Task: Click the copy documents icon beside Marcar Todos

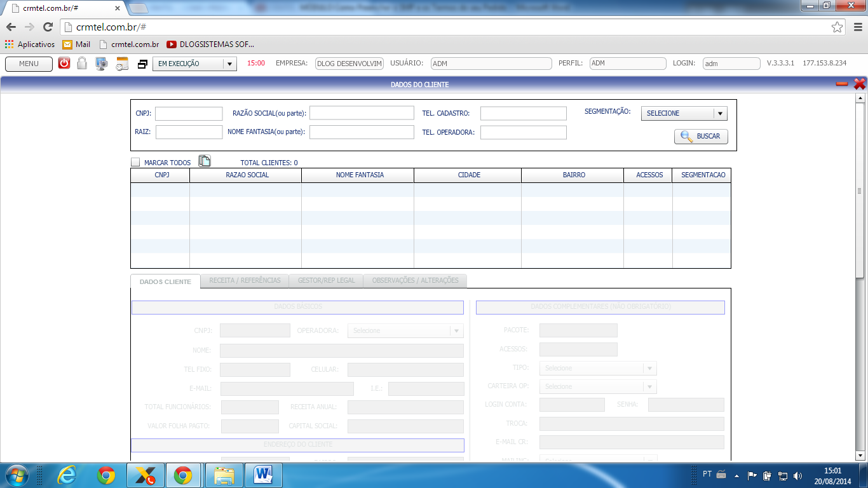Action: click(205, 161)
